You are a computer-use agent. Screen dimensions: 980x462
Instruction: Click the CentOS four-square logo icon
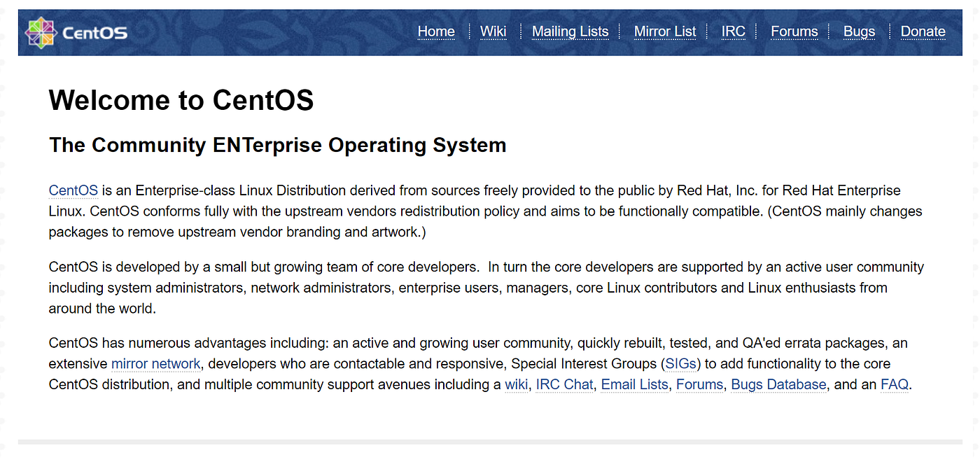point(41,31)
